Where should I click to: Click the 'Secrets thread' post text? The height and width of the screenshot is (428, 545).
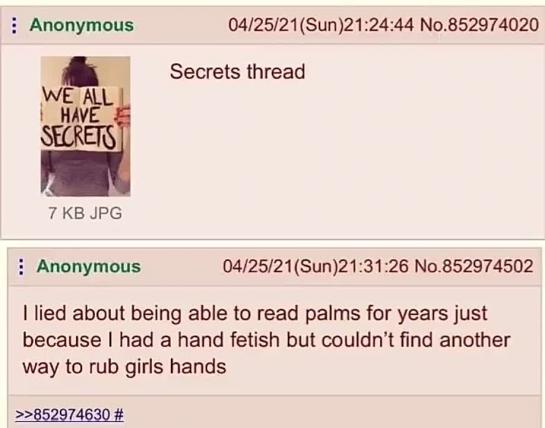coord(237,72)
